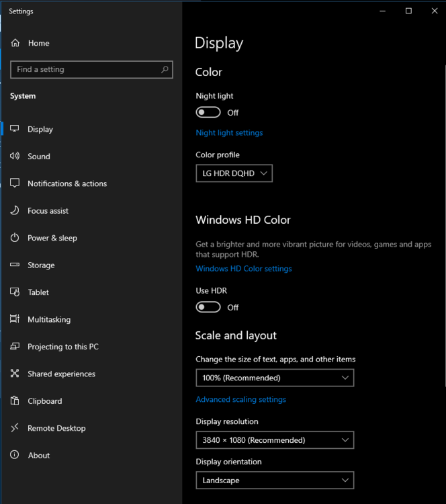This screenshot has height=504, width=446.
Task: Open the About settings page
Action: click(x=39, y=456)
